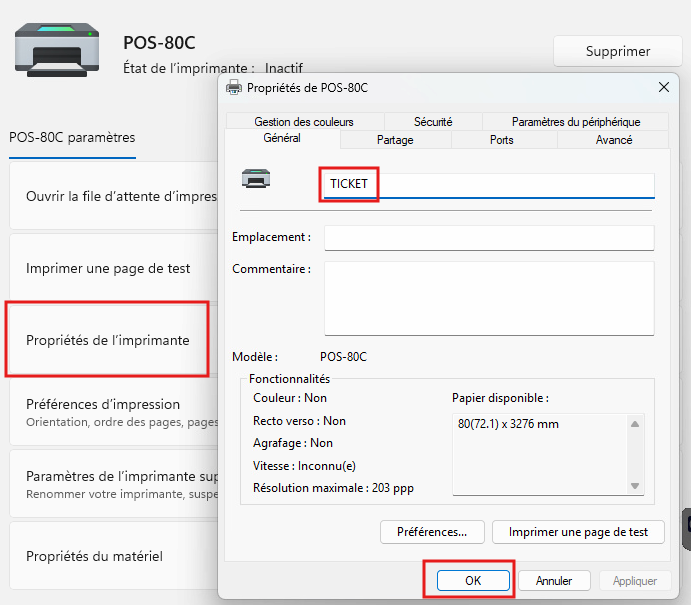Image resolution: width=691 pixels, height=605 pixels.
Task: Click the printer icon in dialog title bar
Action: coord(234,87)
